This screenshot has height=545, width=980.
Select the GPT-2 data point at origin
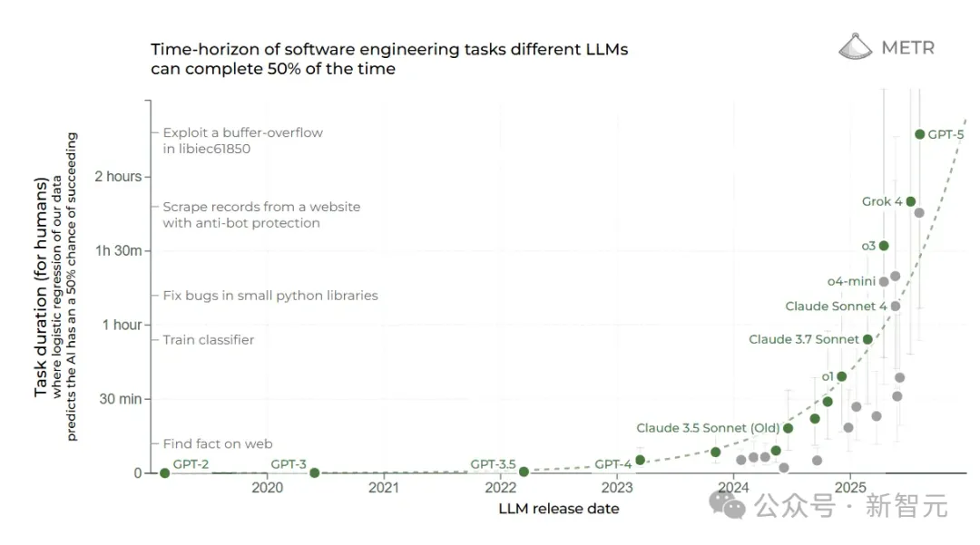pyautogui.click(x=164, y=472)
